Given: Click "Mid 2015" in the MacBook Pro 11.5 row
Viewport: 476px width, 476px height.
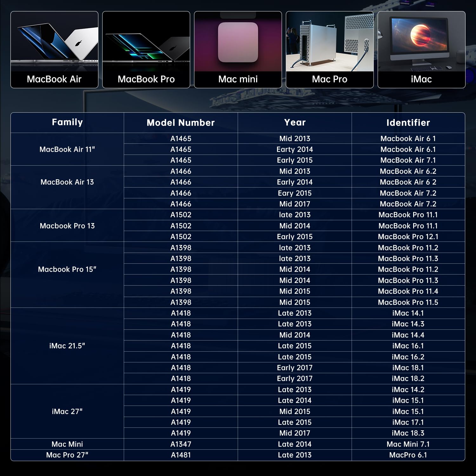Looking at the screenshot, I should tap(295, 302).
